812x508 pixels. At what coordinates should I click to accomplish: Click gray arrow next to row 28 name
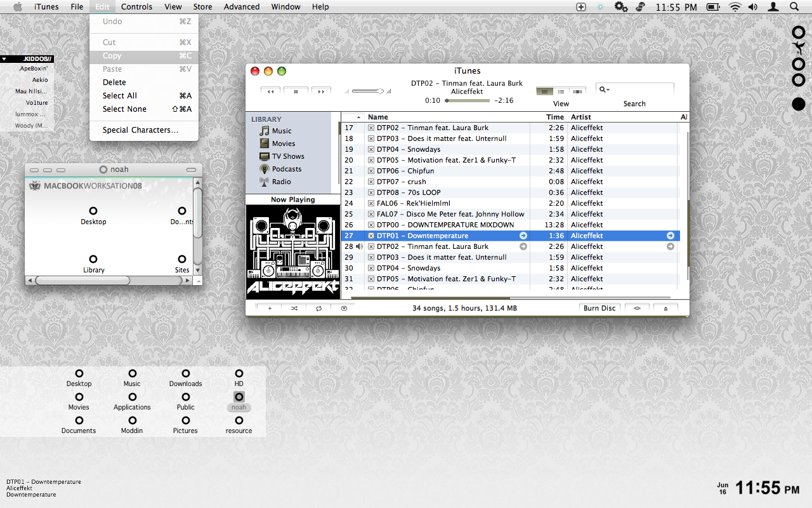click(523, 246)
